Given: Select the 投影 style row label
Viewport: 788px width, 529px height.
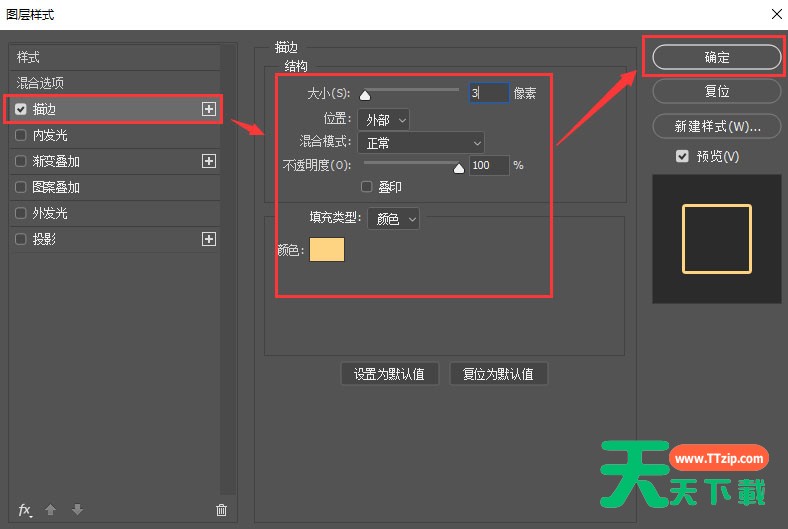Looking at the screenshot, I should (44, 239).
